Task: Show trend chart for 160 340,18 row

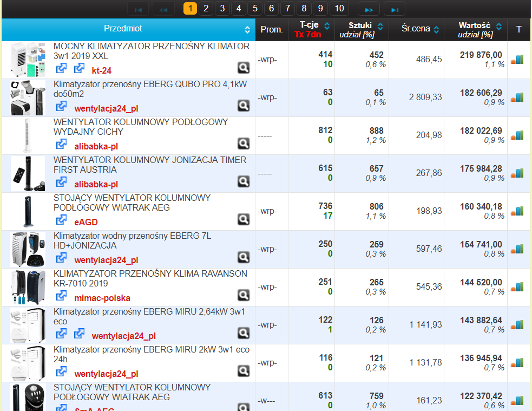Action: 517,211
